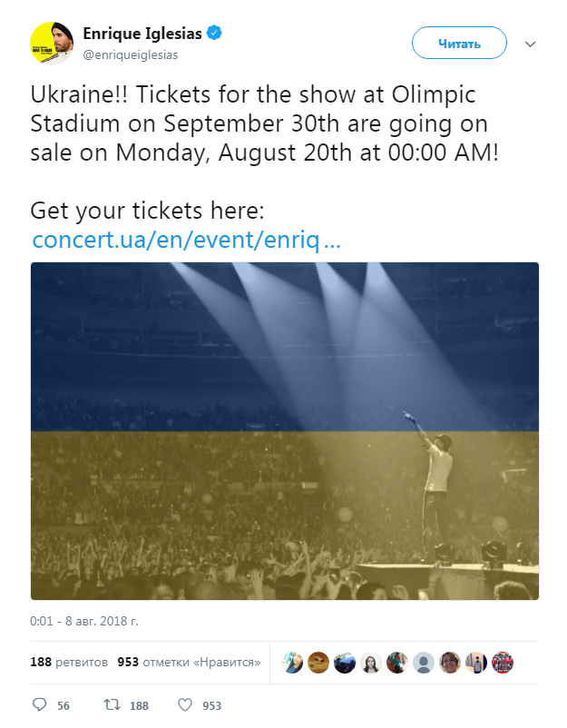Click the 56 replies count

tap(64, 705)
